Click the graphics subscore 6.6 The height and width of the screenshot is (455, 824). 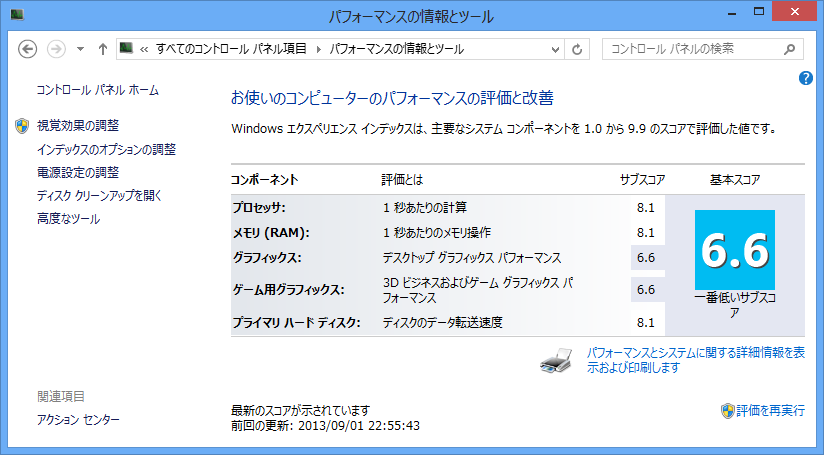coord(646,258)
